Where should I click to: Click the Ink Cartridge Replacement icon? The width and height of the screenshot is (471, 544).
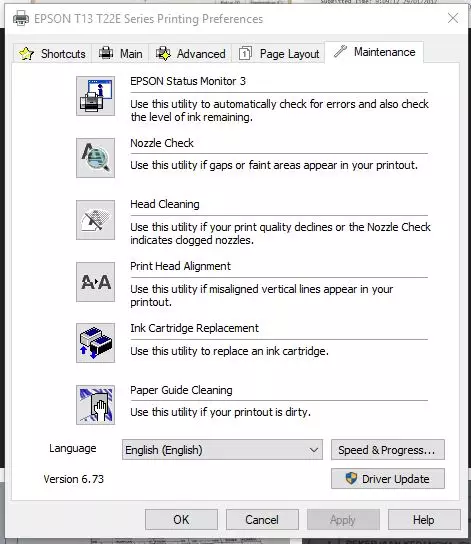click(x=95, y=343)
